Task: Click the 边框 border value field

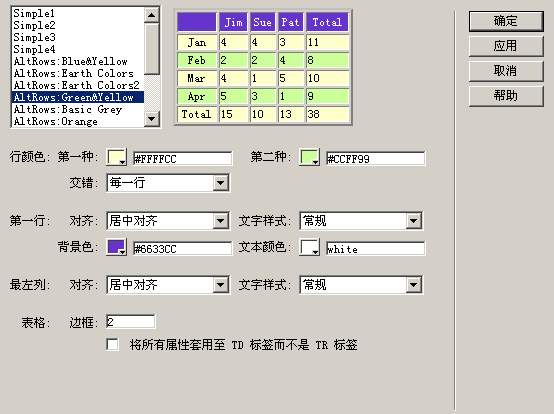Action: click(x=131, y=322)
